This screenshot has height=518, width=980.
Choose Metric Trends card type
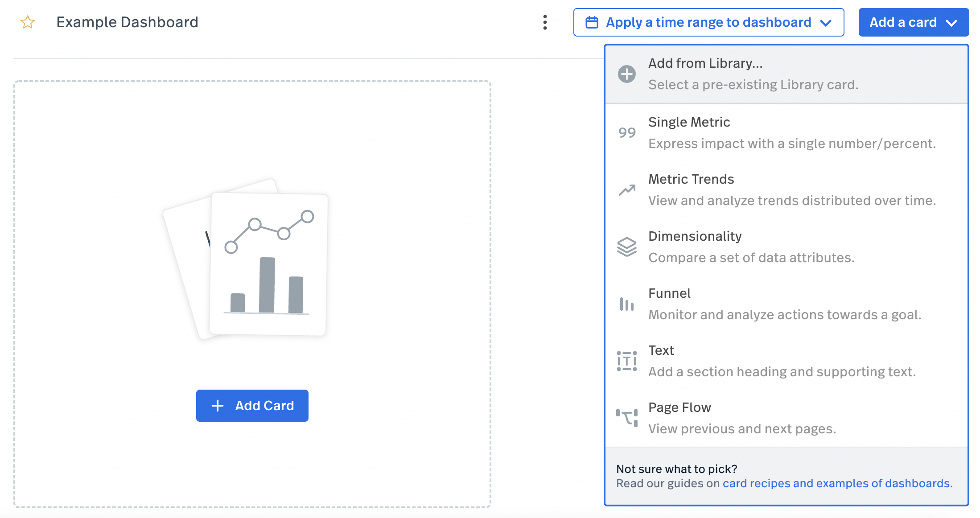(691, 179)
